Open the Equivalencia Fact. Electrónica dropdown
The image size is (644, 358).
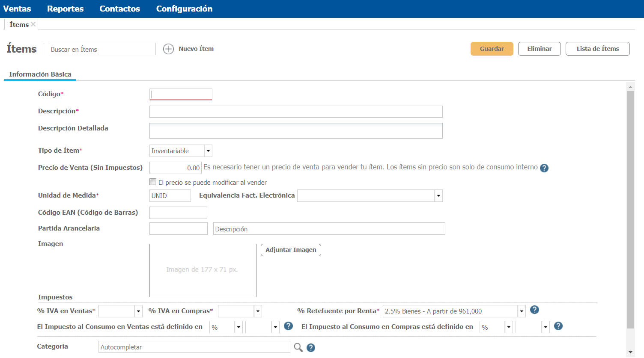[438, 196]
